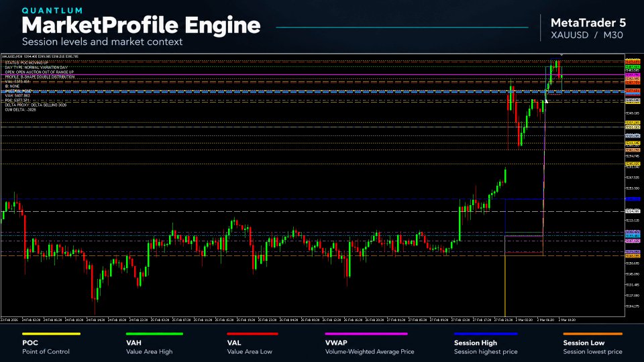This screenshot has height=362, width=644.
Task: Click the 5349.165 price on the axis
Action: 633,113
